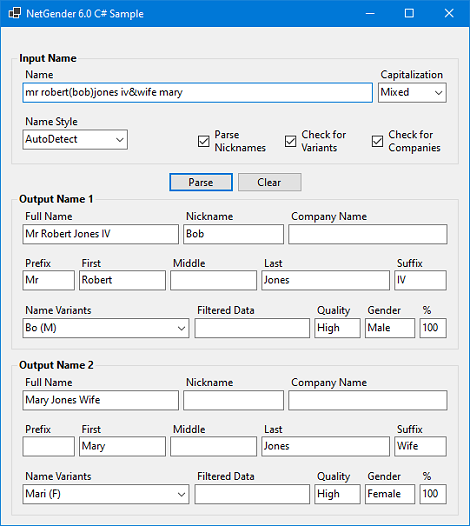Viewport: 470px width, 526px height.
Task: Click the Capitalization label
Action: 412,74
